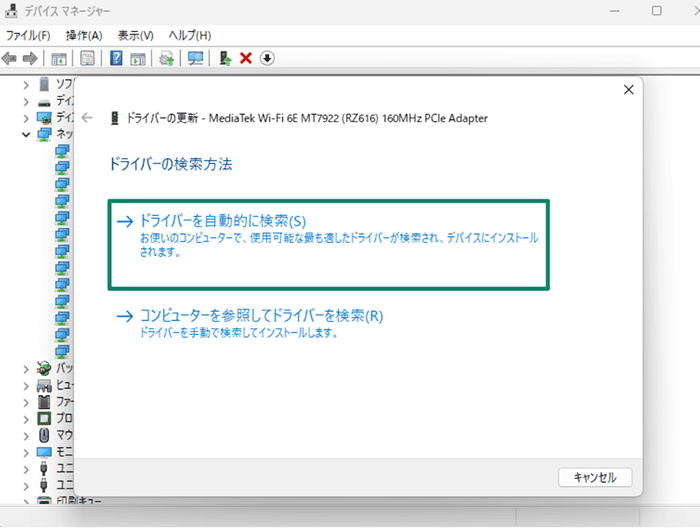700x528 pixels.
Task: Click the ヒュ human interface devices icon
Action: click(44, 385)
